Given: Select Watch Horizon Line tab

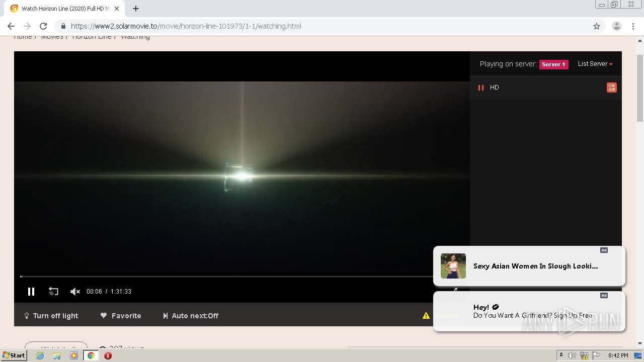Looking at the screenshot, I should coord(65,9).
